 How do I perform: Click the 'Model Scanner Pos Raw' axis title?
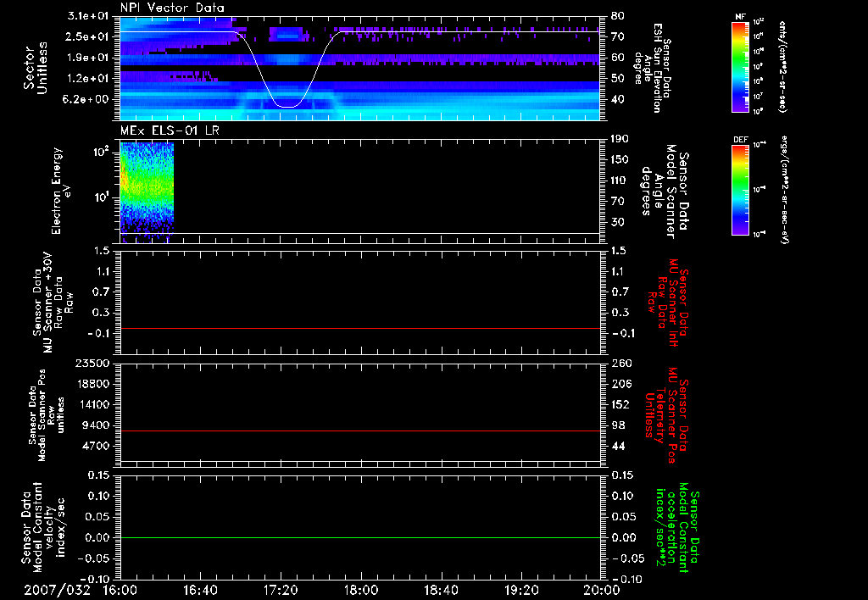[47, 415]
